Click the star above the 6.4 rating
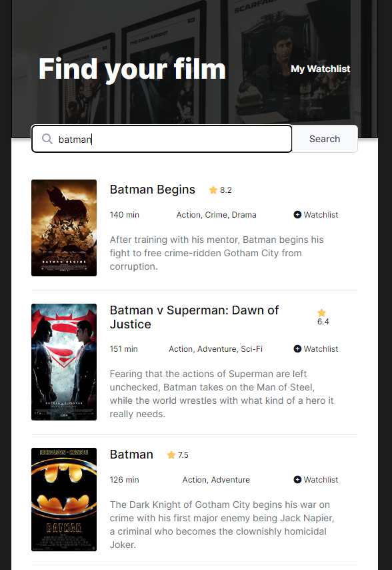 coord(321,312)
